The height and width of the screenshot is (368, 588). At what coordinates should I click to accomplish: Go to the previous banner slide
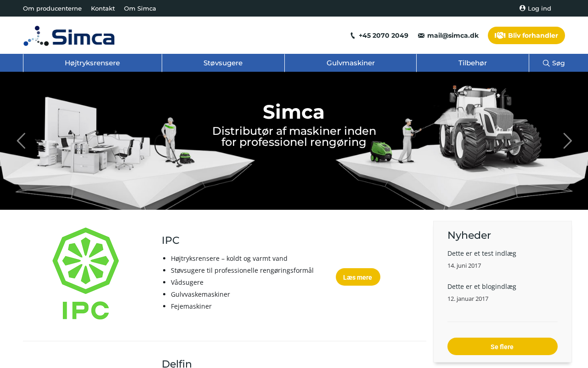point(21,141)
